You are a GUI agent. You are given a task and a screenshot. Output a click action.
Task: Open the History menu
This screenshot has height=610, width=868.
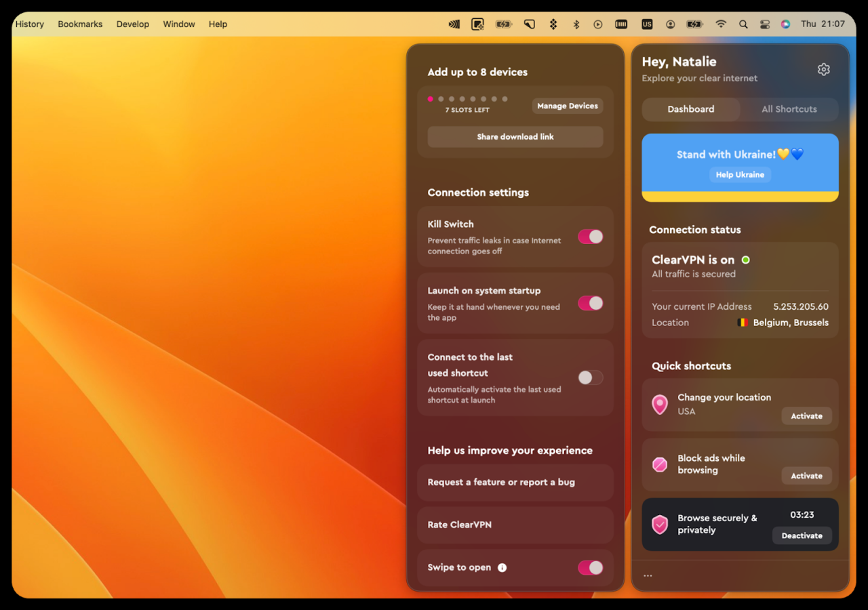pyautogui.click(x=30, y=24)
